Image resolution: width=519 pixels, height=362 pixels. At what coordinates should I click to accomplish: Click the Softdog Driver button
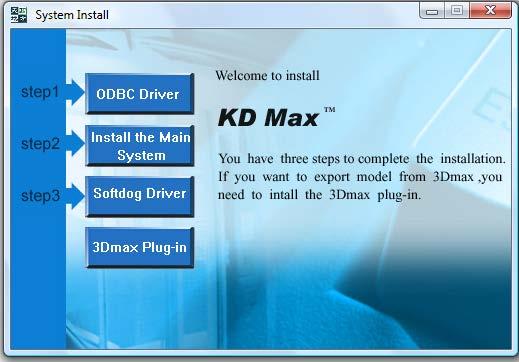(140, 197)
